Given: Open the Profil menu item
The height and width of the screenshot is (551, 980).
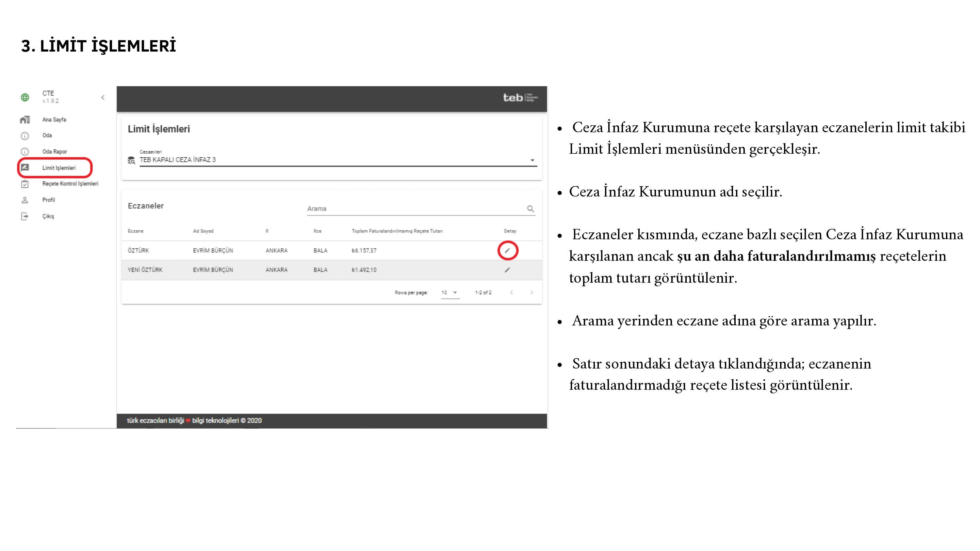Looking at the screenshot, I should (48, 200).
